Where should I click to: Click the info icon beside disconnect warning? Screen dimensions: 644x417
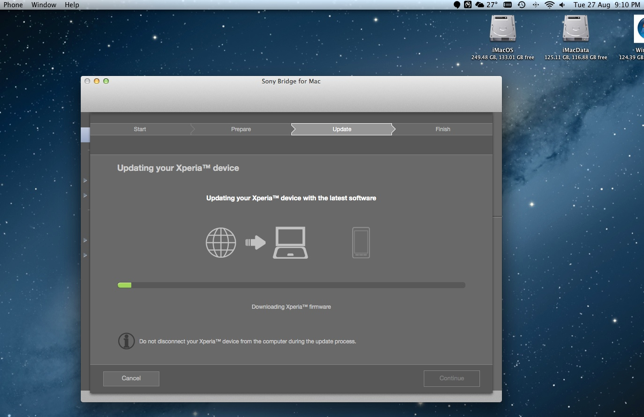point(126,341)
